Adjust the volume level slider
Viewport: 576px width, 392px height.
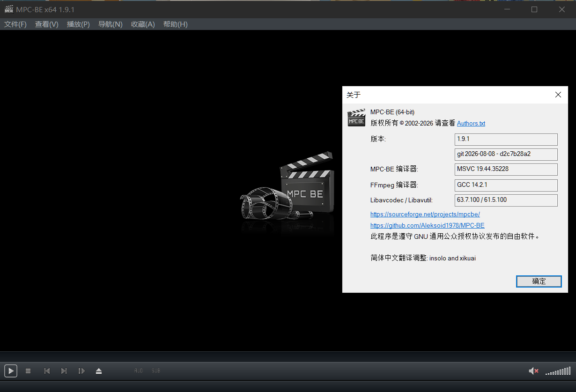tap(558, 371)
